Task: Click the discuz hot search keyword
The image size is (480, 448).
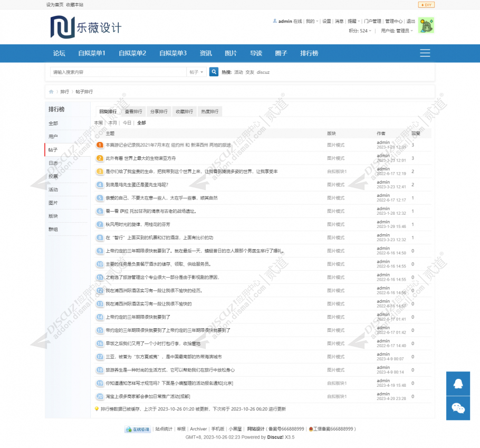Action: 263,72
